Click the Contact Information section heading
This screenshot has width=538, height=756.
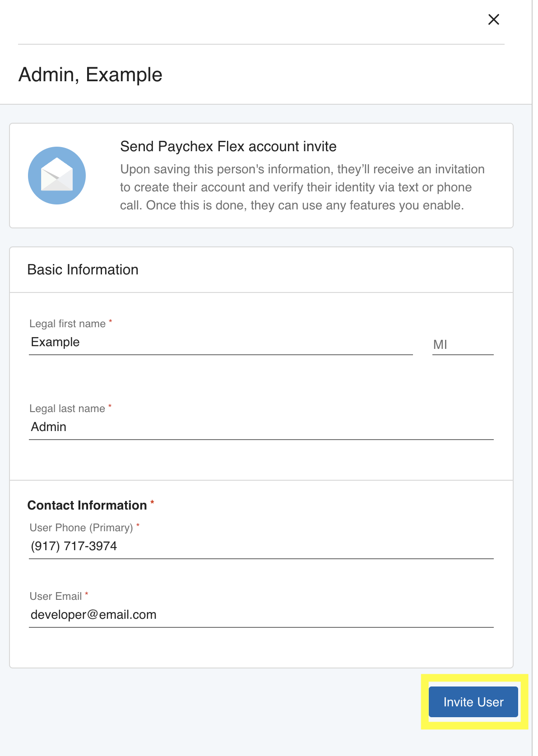(87, 506)
